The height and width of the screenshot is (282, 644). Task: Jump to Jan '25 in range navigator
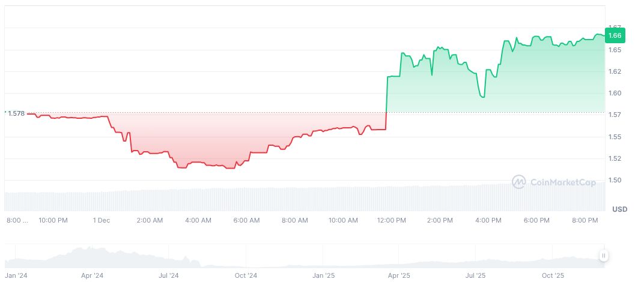pyautogui.click(x=324, y=276)
